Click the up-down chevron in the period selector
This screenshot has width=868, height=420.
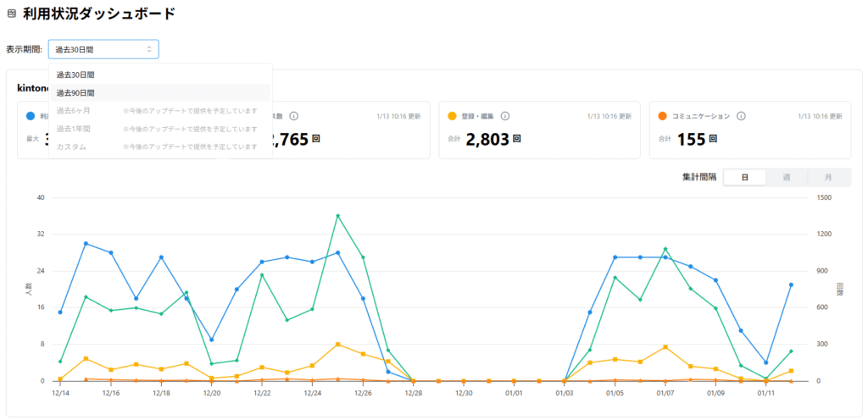149,50
